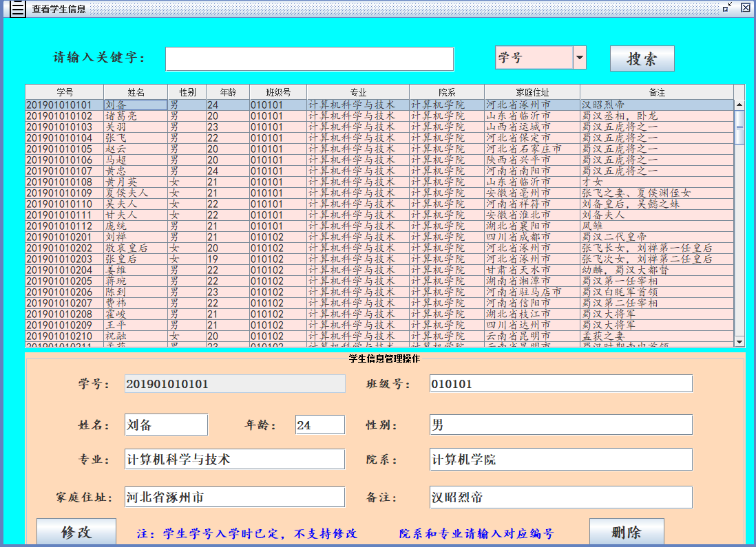Select the name cell 庞统

tap(136, 226)
